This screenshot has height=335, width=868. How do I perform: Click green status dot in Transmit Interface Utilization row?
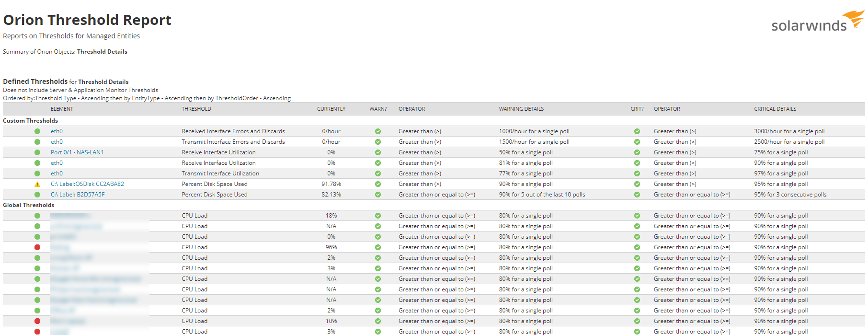[x=37, y=173]
